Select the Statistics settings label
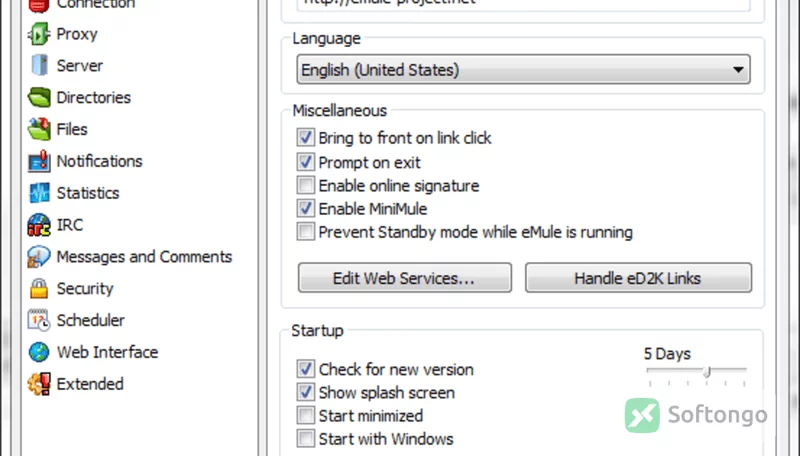This screenshot has height=456, width=800. [88, 193]
